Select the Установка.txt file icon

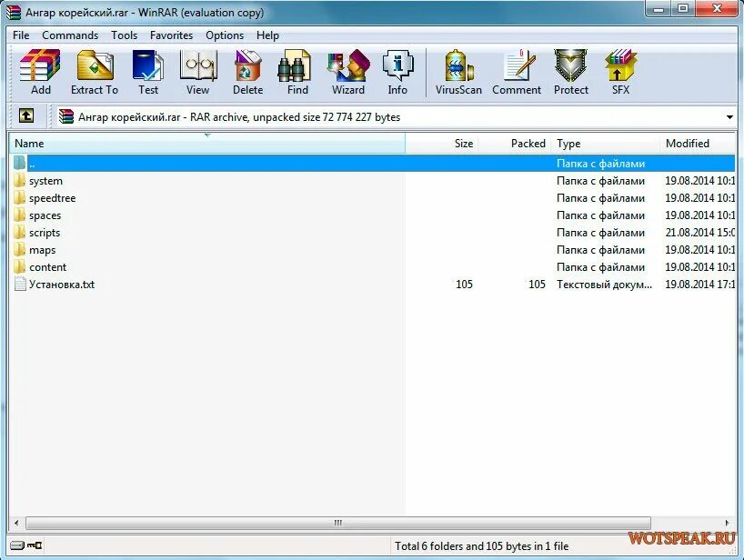pos(20,284)
